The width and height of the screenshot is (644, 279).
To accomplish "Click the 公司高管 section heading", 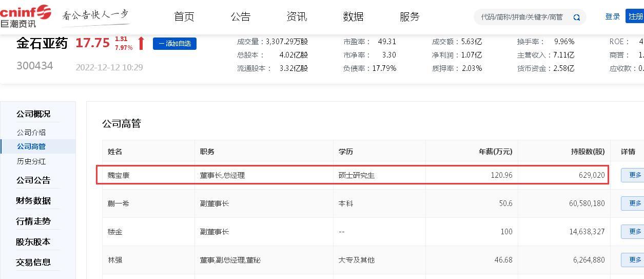I will coord(122,123).
